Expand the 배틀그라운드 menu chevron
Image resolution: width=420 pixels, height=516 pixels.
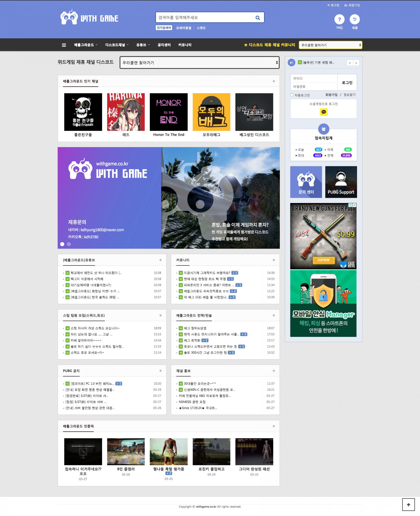point(96,45)
